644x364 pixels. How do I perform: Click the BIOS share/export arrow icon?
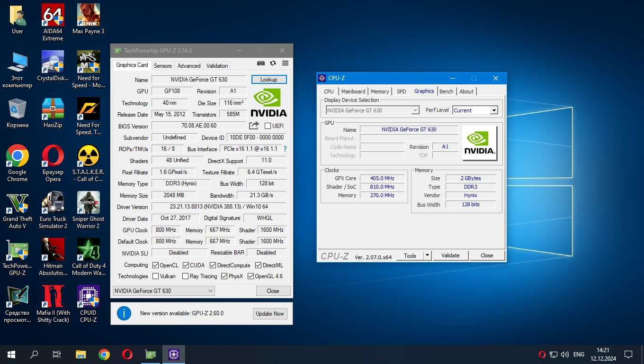254,126
